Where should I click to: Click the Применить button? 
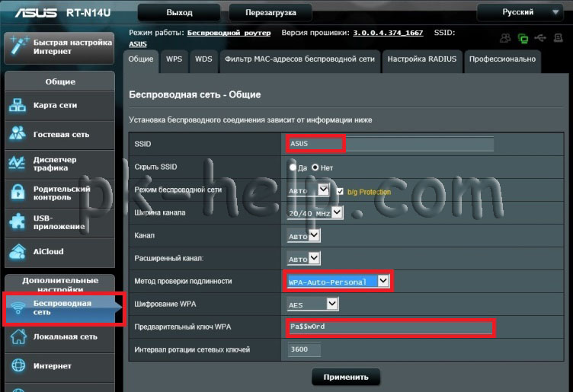point(346,377)
